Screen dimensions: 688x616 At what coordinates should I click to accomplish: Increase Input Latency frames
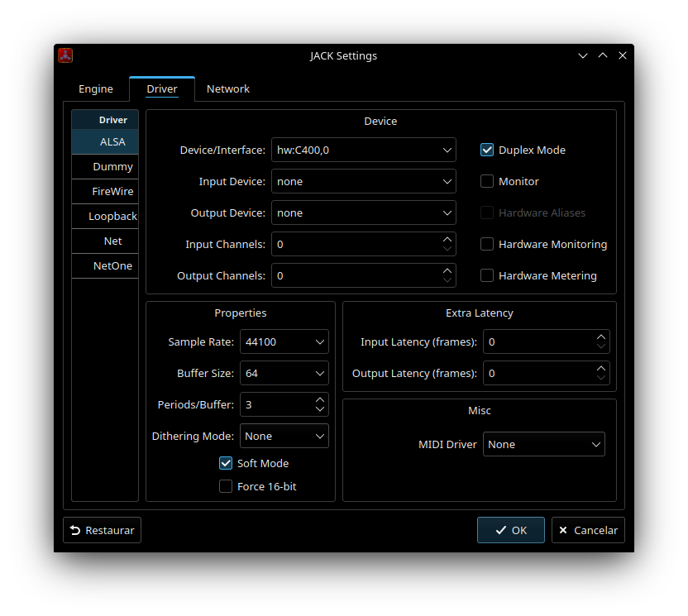(601, 337)
